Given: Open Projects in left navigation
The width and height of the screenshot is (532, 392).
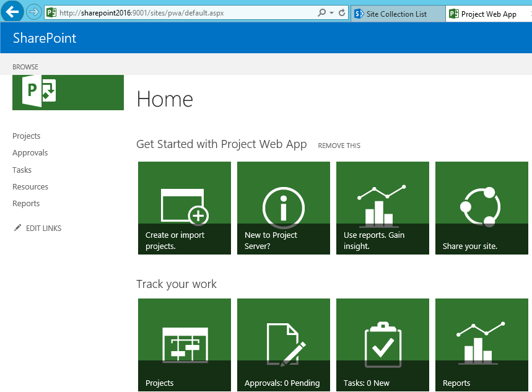Looking at the screenshot, I should coord(27,136).
